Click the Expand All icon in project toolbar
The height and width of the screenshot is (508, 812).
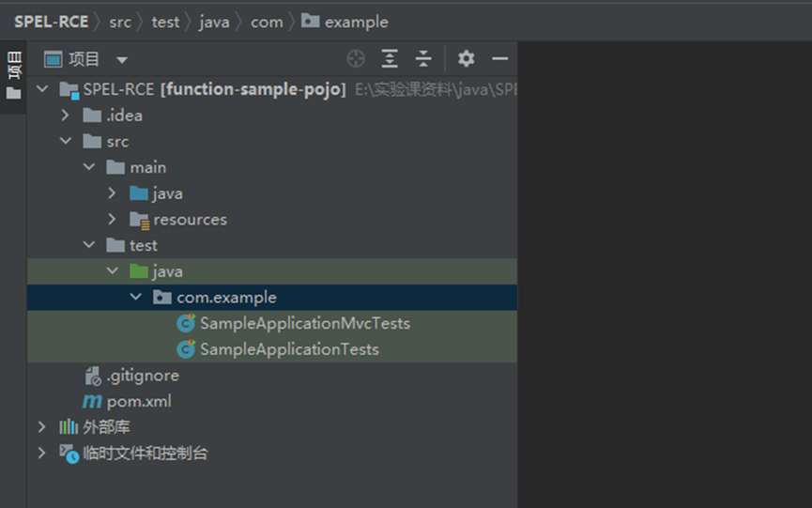(x=390, y=59)
